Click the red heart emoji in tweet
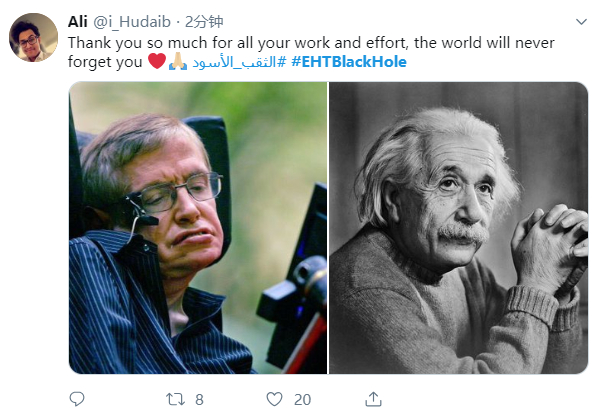598x420 pixels. [157, 61]
